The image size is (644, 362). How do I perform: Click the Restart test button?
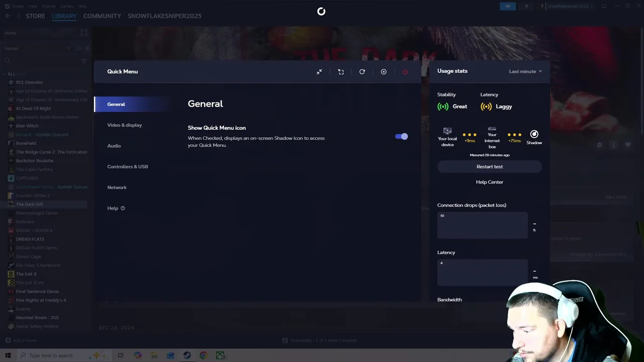pyautogui.click(x=490, y=166)
